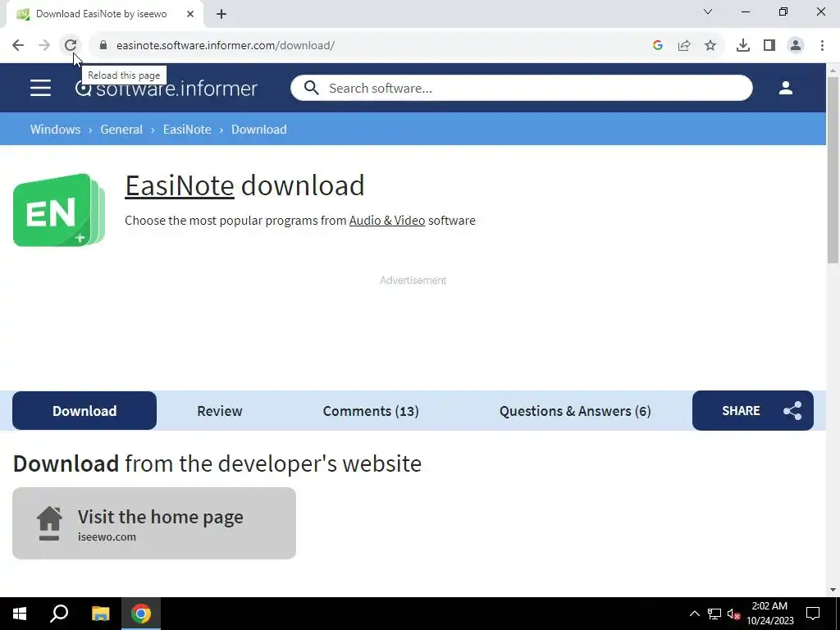The width and height of the screenshot is (840, 630).
Task: Open the Windows Start menu
Action: (20, 614)
